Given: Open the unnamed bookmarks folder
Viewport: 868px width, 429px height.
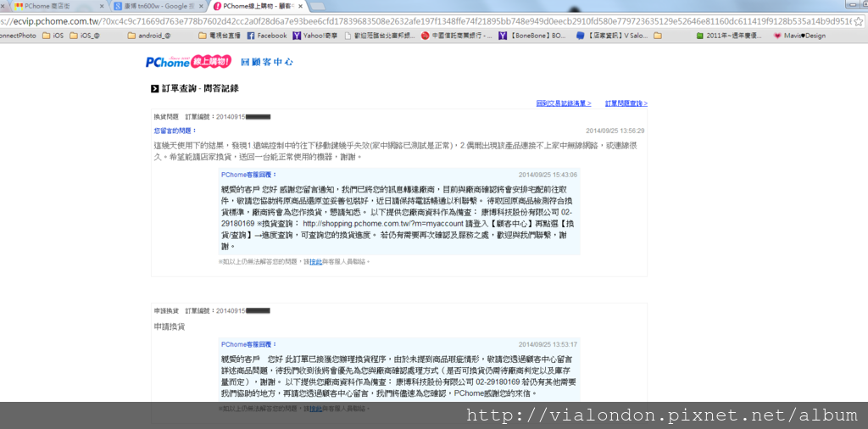Looking at the screenshot, I should pos(658,36).
